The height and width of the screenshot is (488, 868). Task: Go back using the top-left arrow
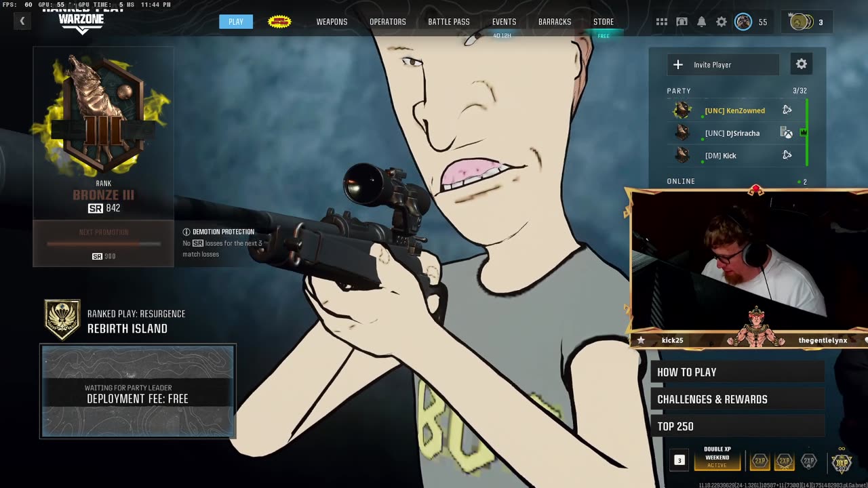pos(22,22)
